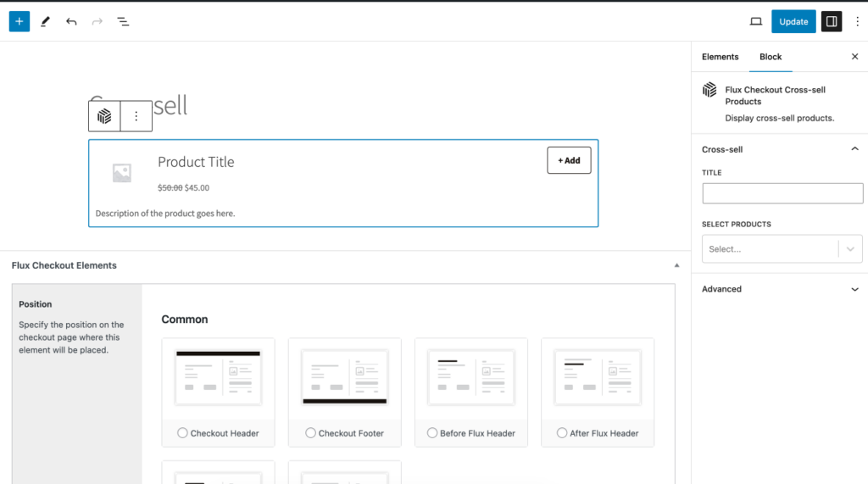Click the product description text
868x484 pixels.
click(165, 214)
